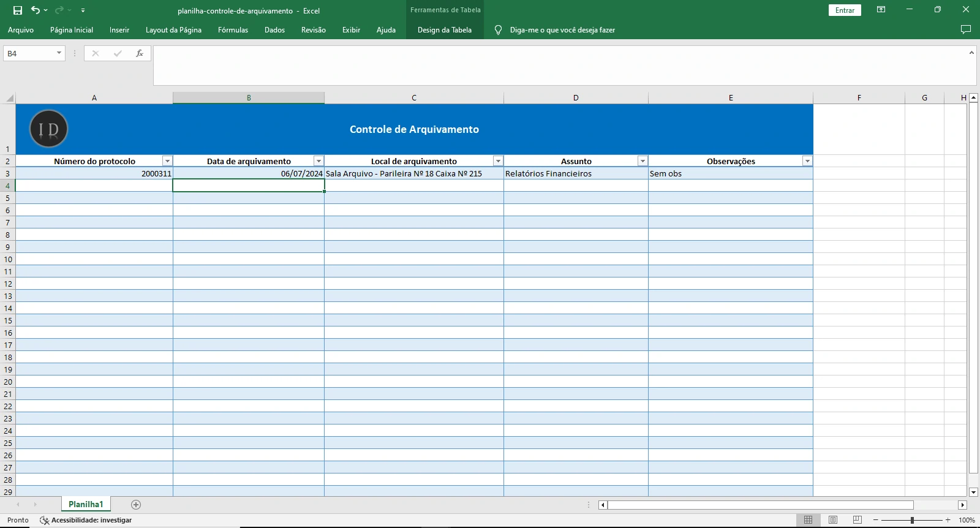Viewport: 980px width, 528px height.
Task: Switch to Normal view icon
Action: (x=808, y=520)
